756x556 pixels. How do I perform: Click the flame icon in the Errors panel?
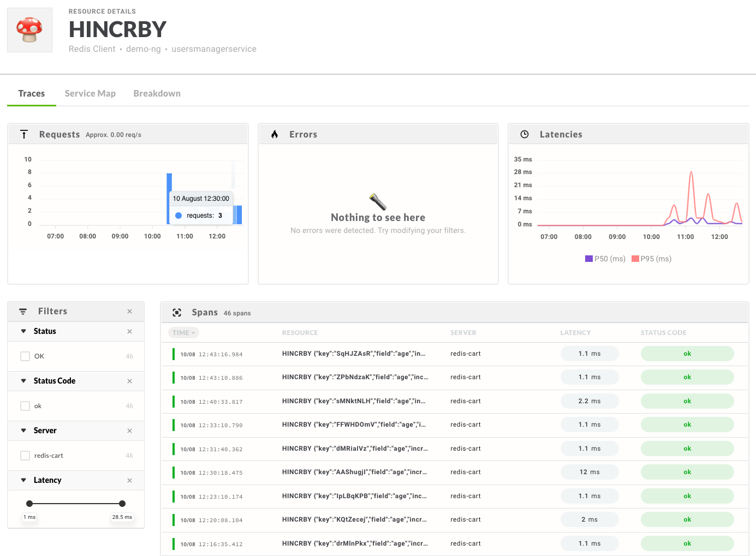[275, 134]
